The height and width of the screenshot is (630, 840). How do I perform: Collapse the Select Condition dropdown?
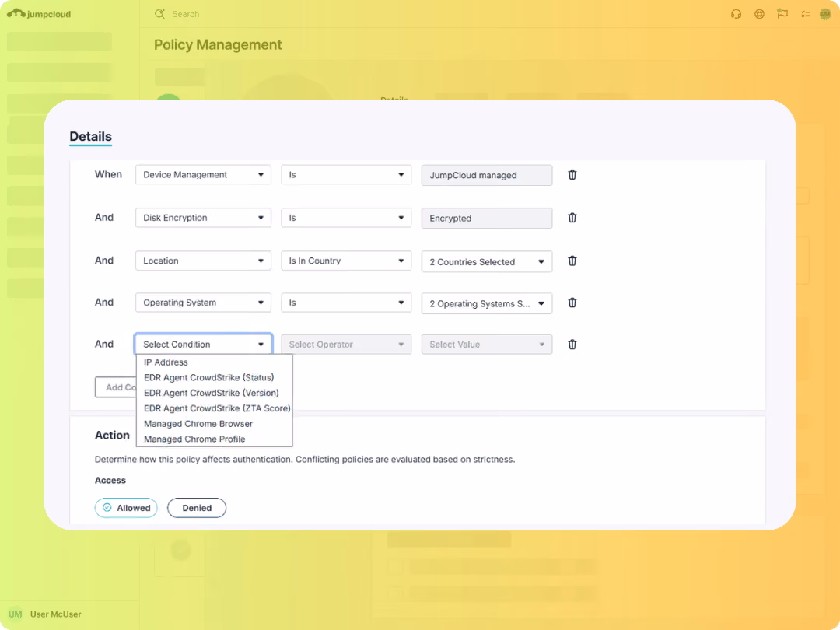coord(203,345)
